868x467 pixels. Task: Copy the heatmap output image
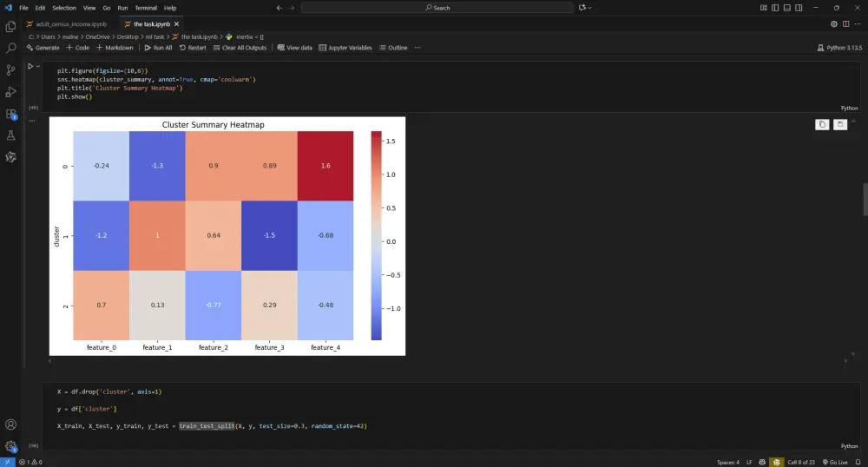(822, 124)
